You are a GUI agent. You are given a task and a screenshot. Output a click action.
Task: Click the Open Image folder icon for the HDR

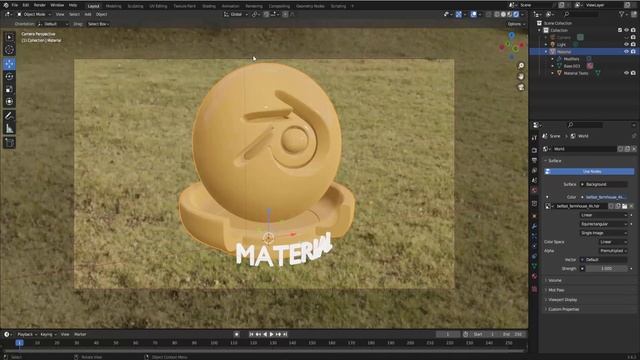coord(624,206)
